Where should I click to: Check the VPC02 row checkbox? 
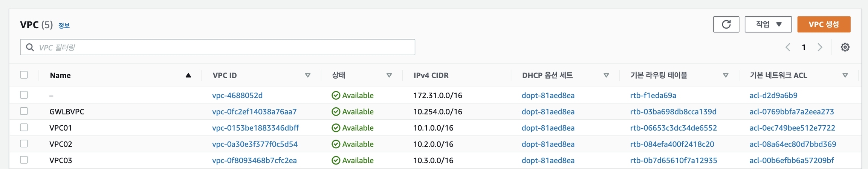click(x=24, y=144)
